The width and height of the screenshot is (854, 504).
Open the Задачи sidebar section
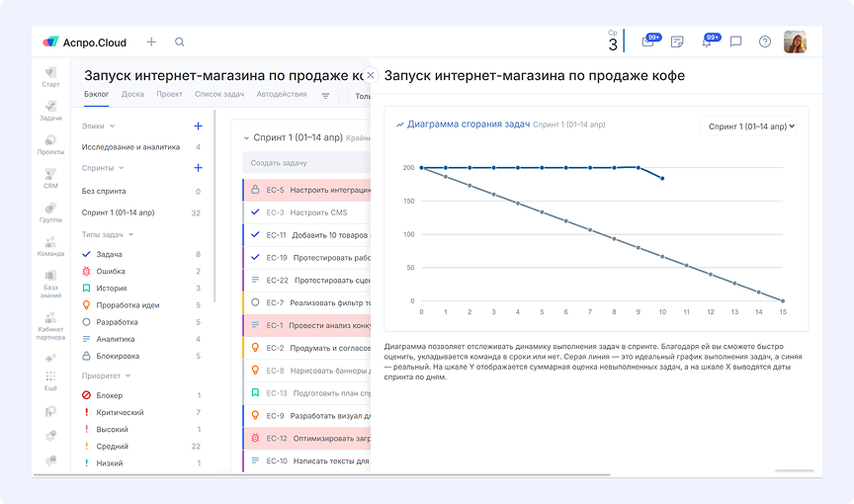tap(50, 110)
